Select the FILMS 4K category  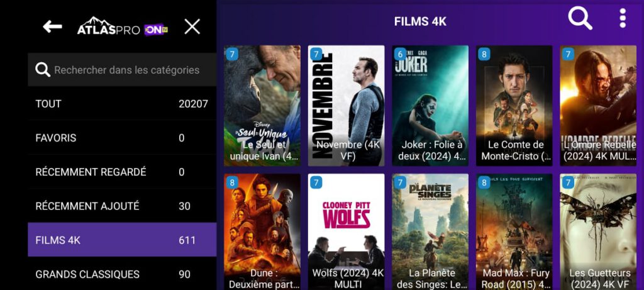(x=122, y=240)
